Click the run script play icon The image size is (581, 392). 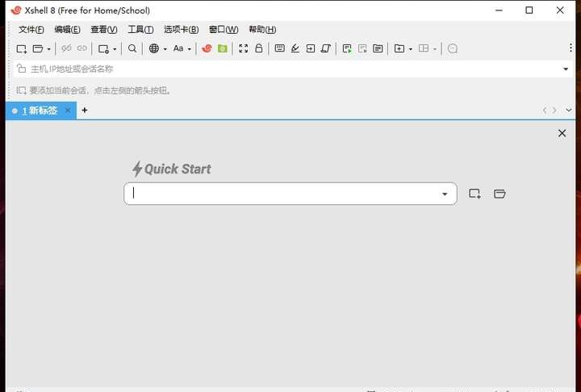[347, 48]
